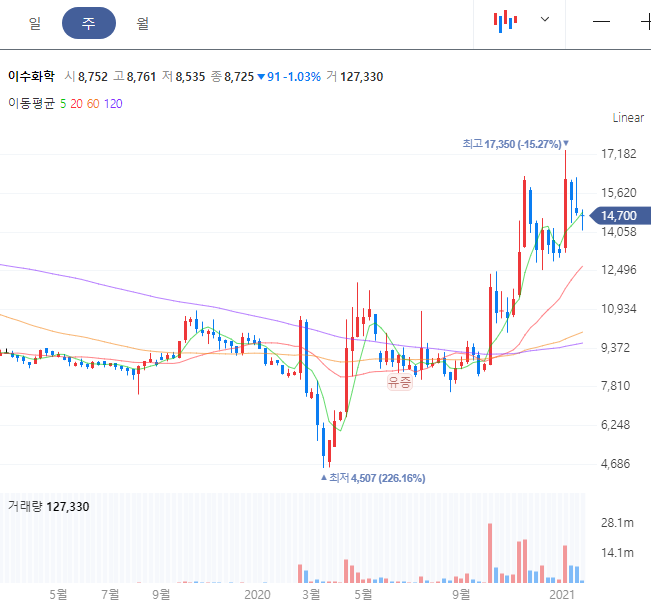Click the 15,620 price axis label
651x609 pixels.
(619, 193)
